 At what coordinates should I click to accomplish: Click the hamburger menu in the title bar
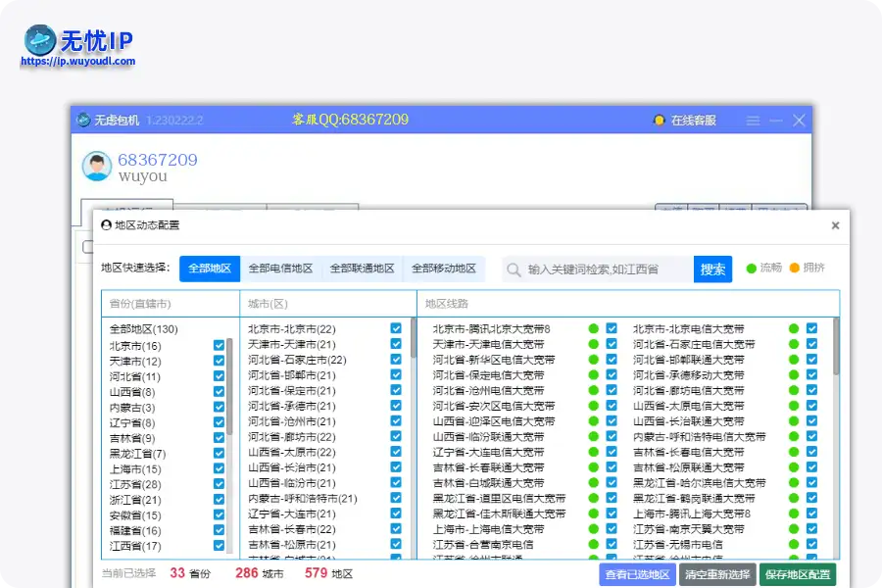coord(754,121)
